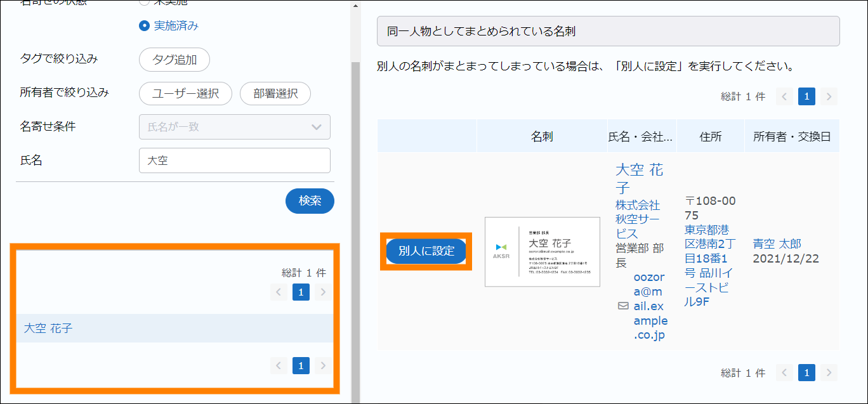Image resolution: width=868 pixels, height=404 pixels.
Task: Click page 1 button above the business card table
Action: coord(806,96)
